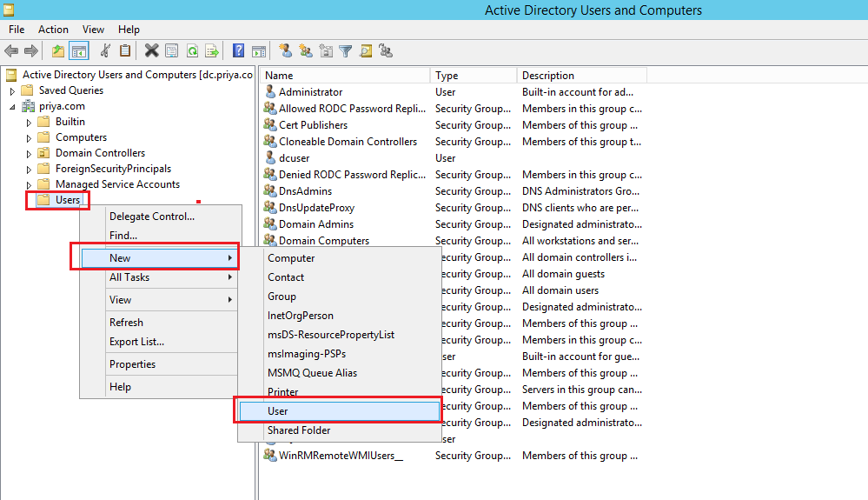Choose MSMQ Queue Alias from submenu
Image resolution: width=868 pixels, height=500 pixels.
point(340,373)
